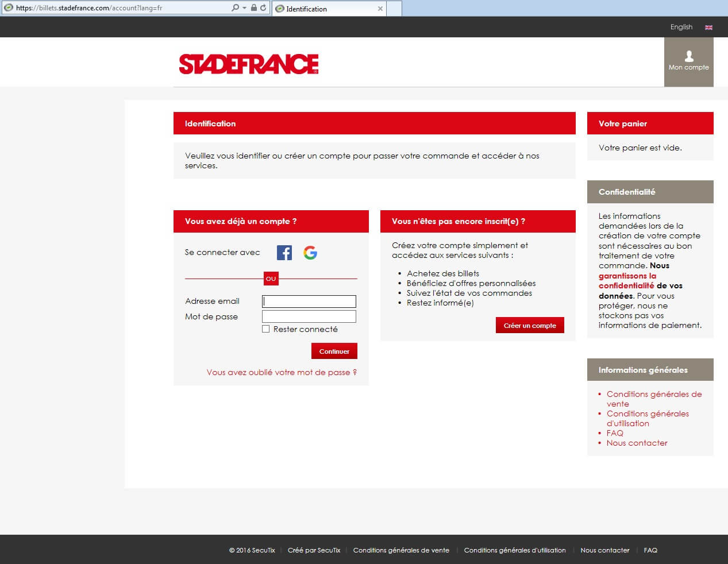Click the lock security icon in the address bar

(x=254, y=8)
